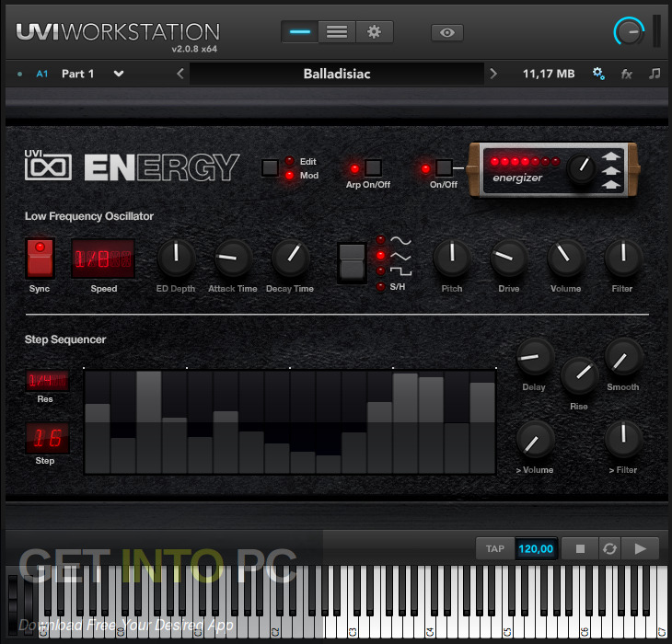The image size is (672, 644).
Task: Toggle the Edit/Mod page switch button
Action: pyautogui.click(x=270, y=167)
